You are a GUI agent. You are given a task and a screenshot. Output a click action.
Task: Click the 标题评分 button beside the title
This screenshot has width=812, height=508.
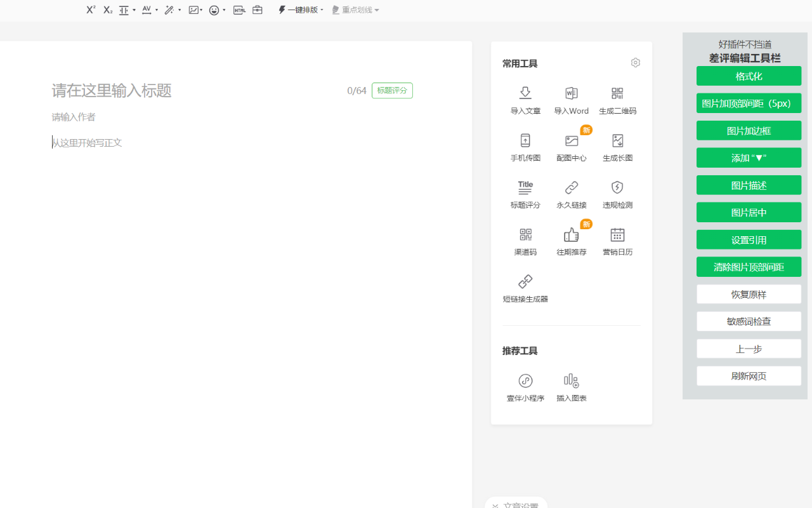click(392, 90)
